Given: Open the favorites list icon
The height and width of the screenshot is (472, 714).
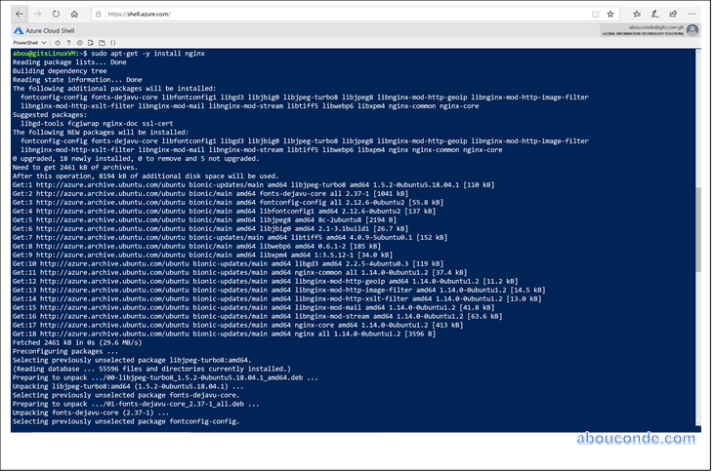Looking at the screenshot, I should 638,15.
